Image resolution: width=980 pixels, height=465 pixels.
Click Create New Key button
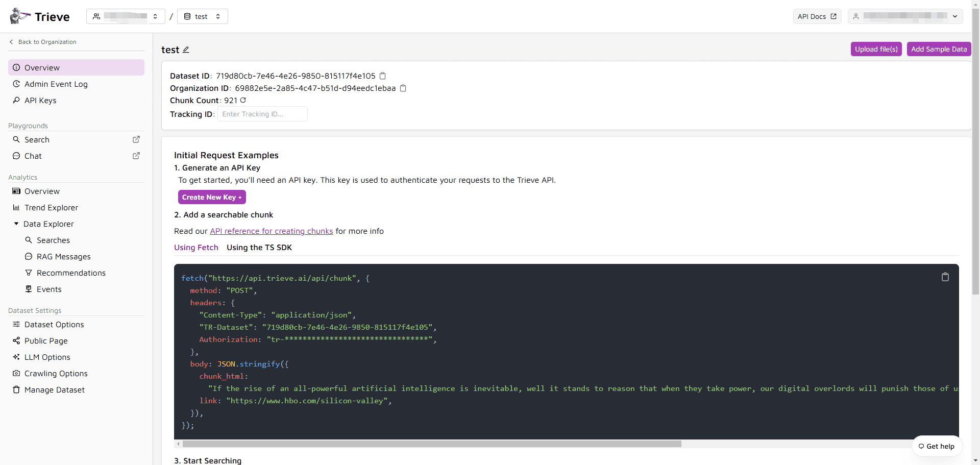(x=212, y=197)
